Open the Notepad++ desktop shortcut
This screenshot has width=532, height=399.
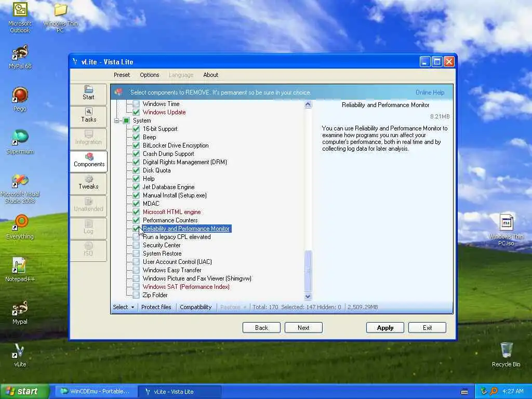[20, 270]
